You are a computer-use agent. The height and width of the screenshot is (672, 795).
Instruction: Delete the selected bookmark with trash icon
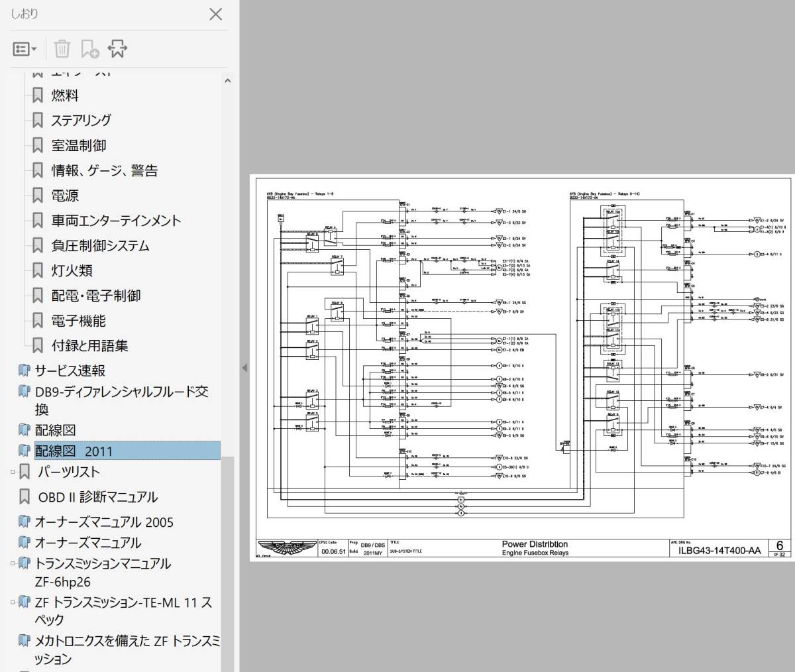pos(62,48)
